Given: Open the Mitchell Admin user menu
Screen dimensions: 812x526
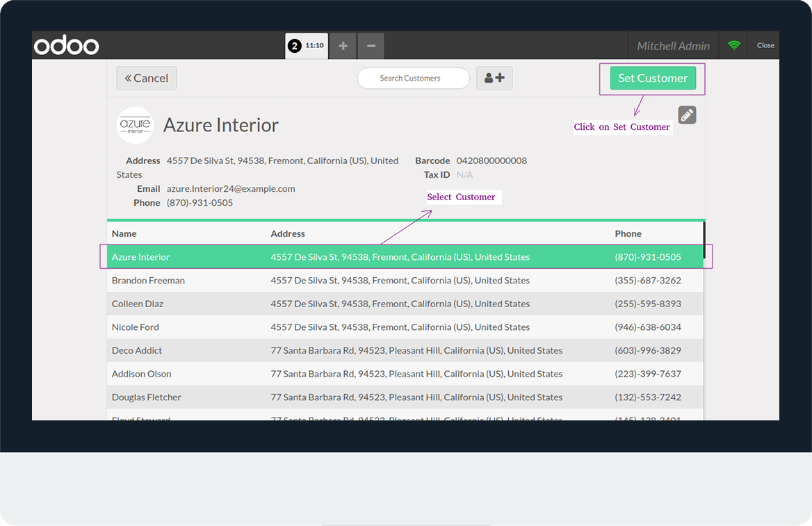Looking at the screenshot, I should click(x=673, y=46).
